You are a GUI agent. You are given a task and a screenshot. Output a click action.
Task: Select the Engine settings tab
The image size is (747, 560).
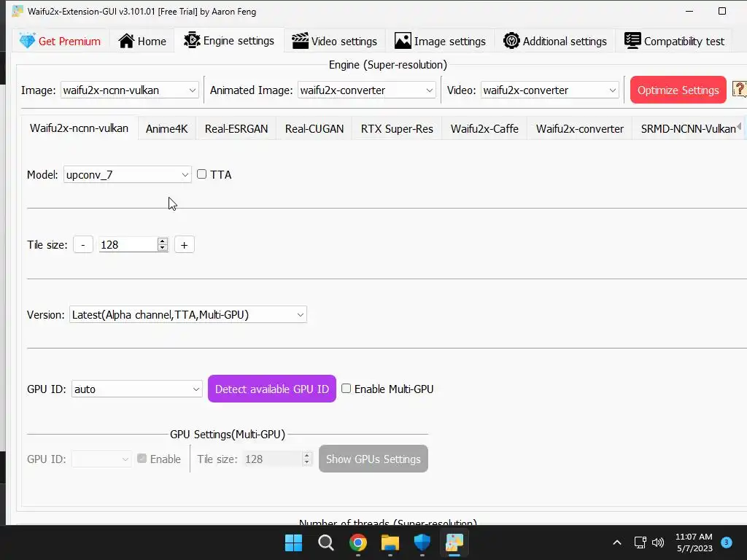pyautogui.click(x=229, y=41)
